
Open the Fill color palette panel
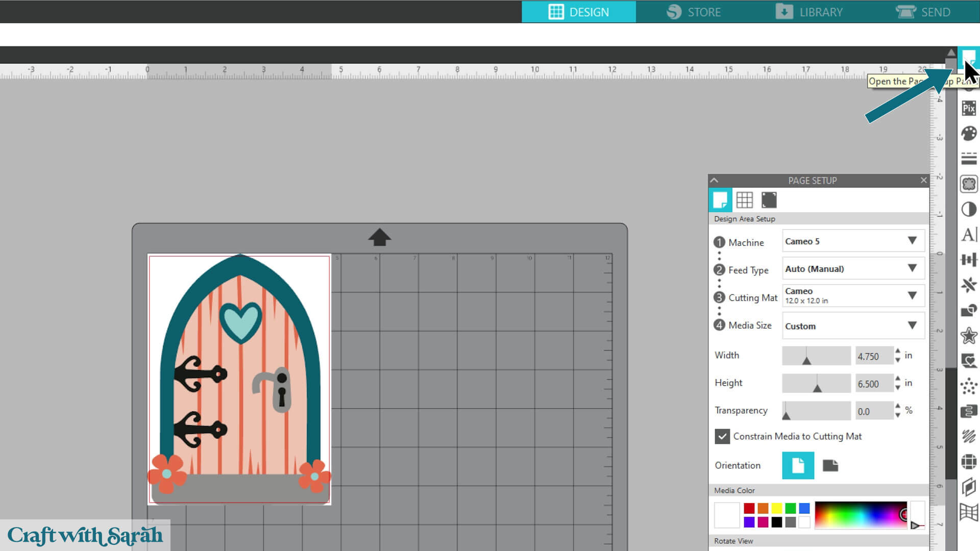(x=968, y=134)
